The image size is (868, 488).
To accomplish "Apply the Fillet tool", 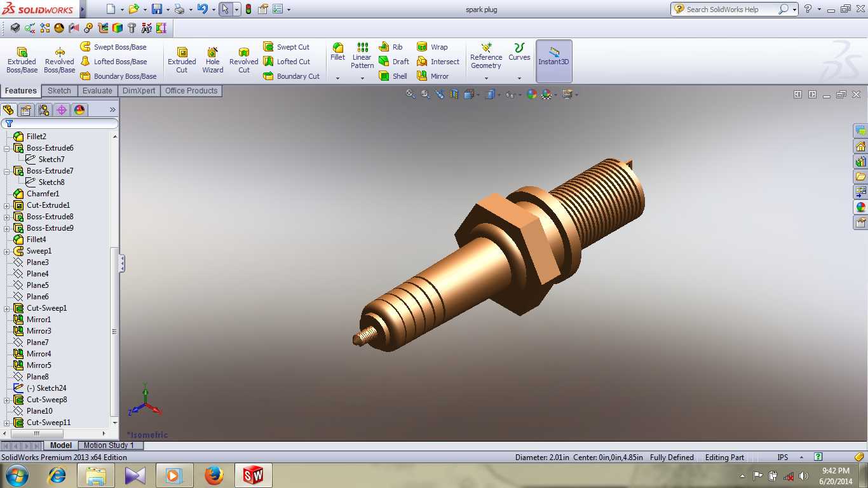I will pos(337,52).
